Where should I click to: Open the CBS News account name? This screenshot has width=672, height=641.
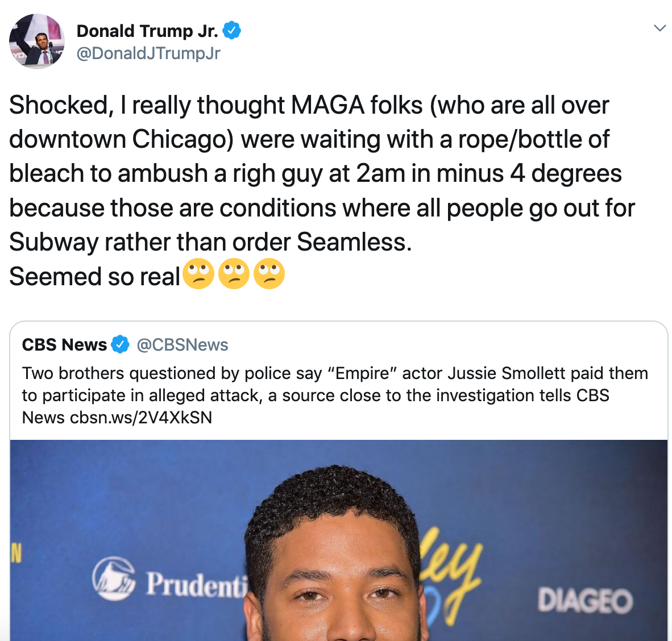[x=64, y=344]
